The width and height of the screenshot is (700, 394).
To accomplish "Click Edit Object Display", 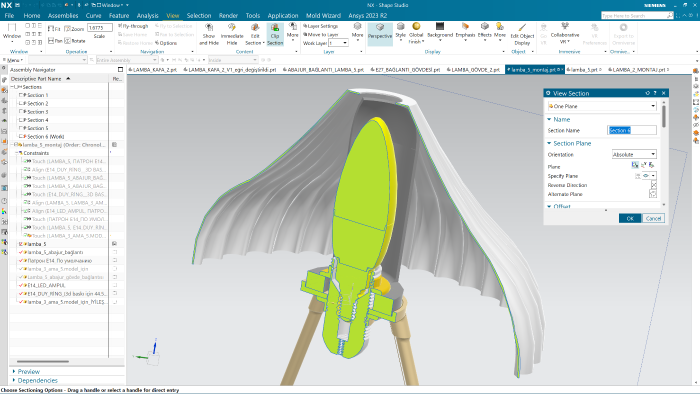I will click(522, 35).
